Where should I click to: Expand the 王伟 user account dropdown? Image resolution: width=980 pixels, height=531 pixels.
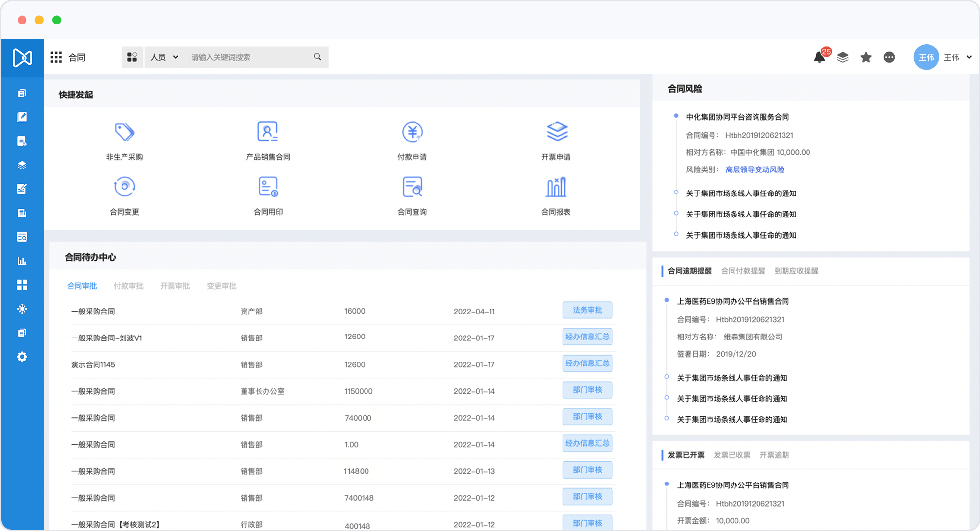(x=968, y=57)
